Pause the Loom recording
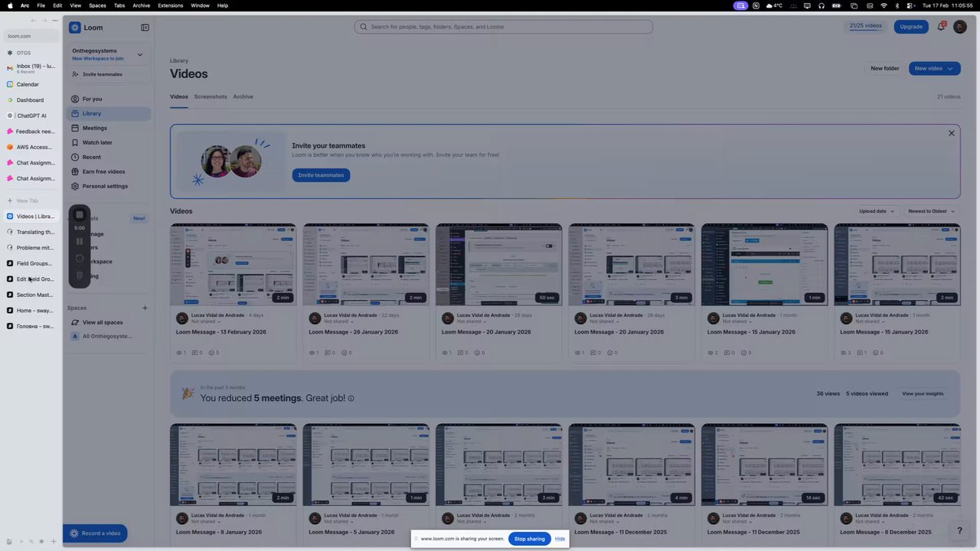The image size is (980, 551). pos(80,241)
